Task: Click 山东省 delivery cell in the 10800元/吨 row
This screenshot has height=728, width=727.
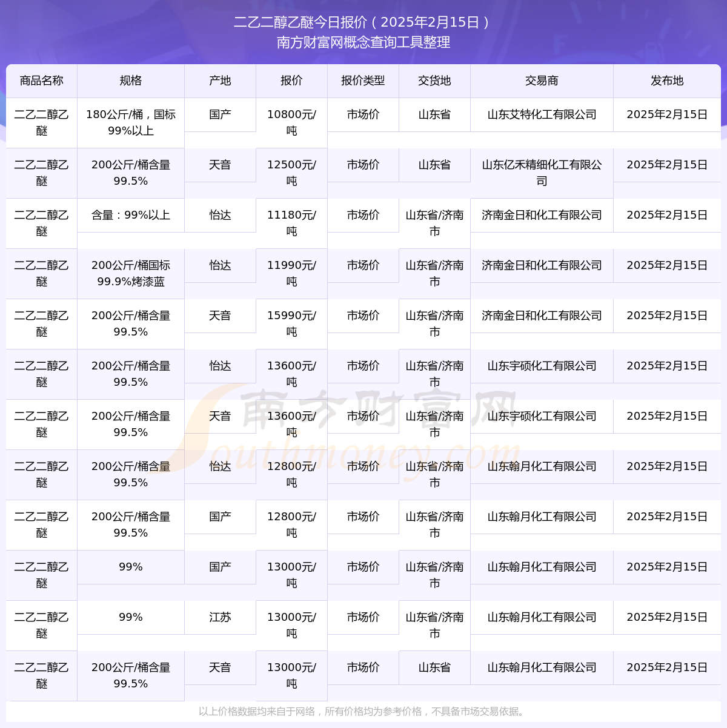Action: (434, 114)
